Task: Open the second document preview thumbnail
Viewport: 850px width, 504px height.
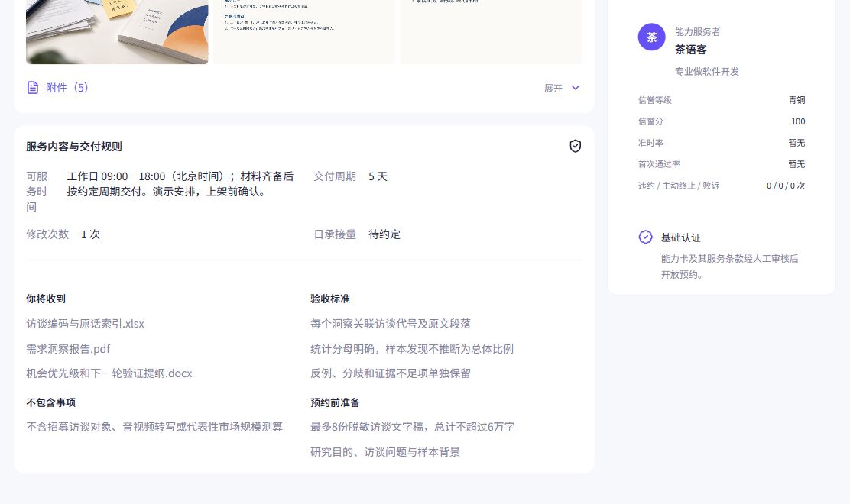Action: (304, 32)
